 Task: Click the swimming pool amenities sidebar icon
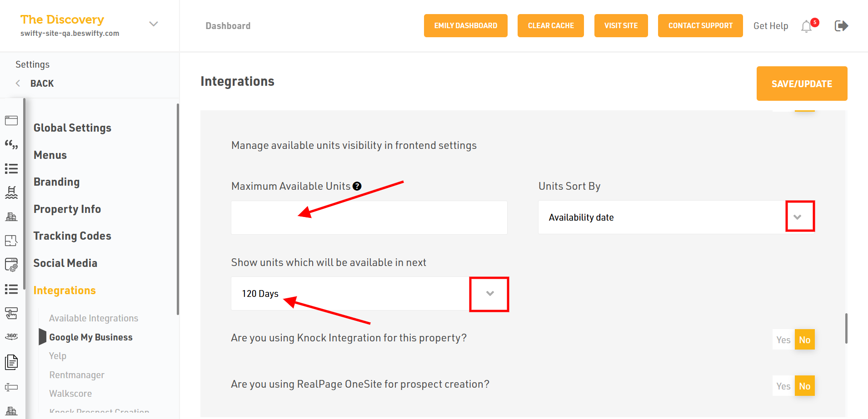[x=11, y=192]
